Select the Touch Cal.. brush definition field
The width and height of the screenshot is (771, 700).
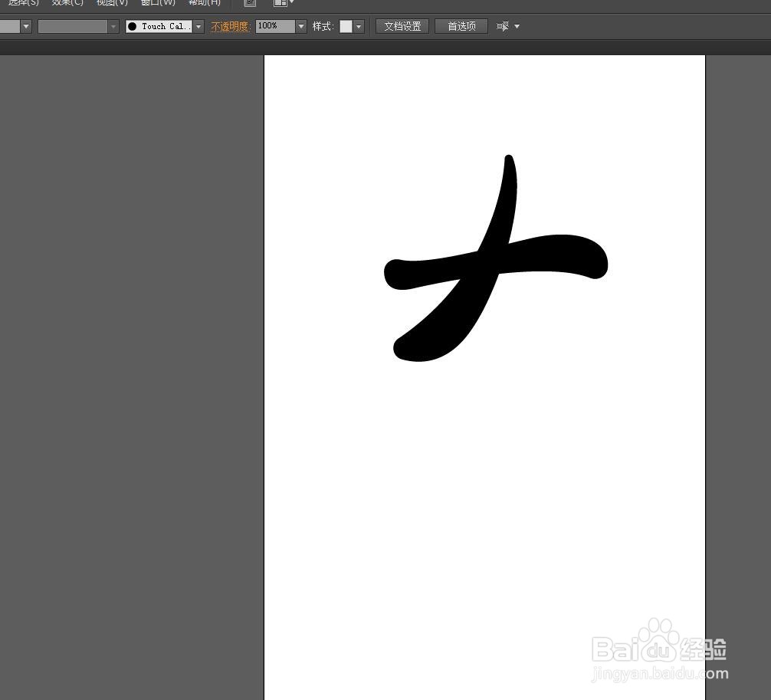(x=159, y=27)
